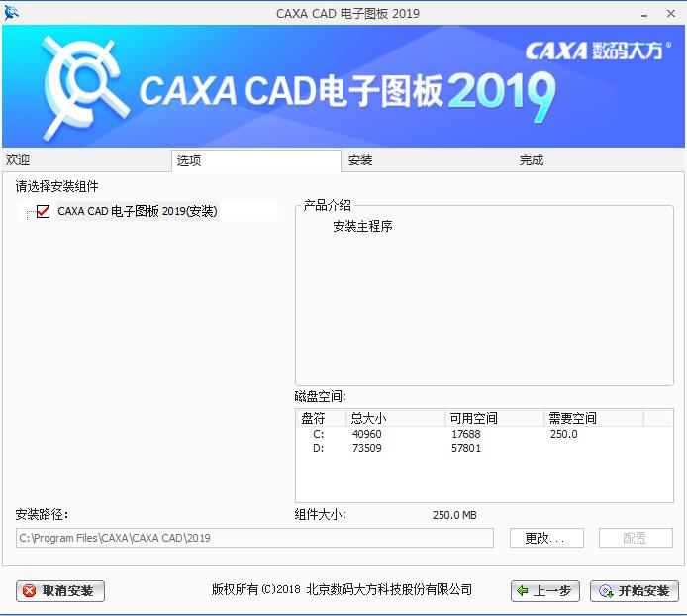Image resolution: width=687 pixels, height=616 pixels.
Task: Click the CAXA 数码大方 logo in banner
Action: click(x=598, y=51)
